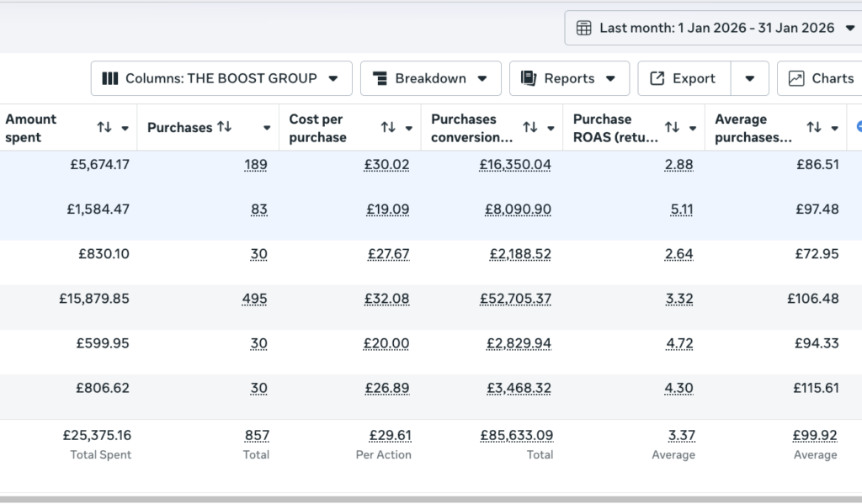Screen dimensions: 862x504
Task: Sort by Average purchases column arrows
Action: 814,128
